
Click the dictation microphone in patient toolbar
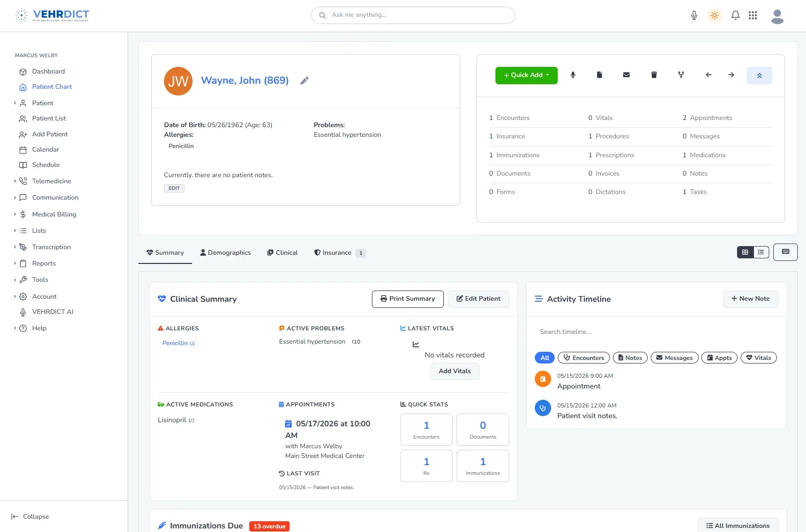573,75
